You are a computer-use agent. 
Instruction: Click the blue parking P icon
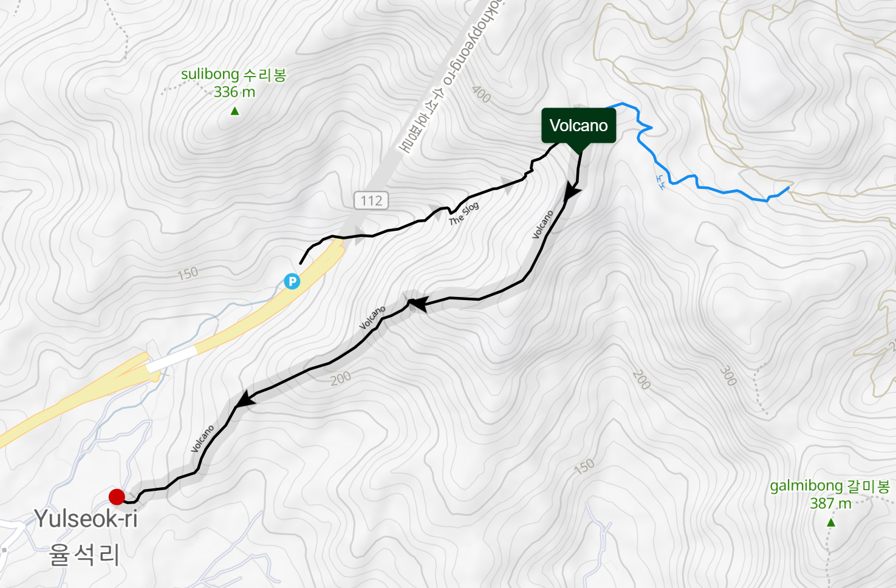292,281
